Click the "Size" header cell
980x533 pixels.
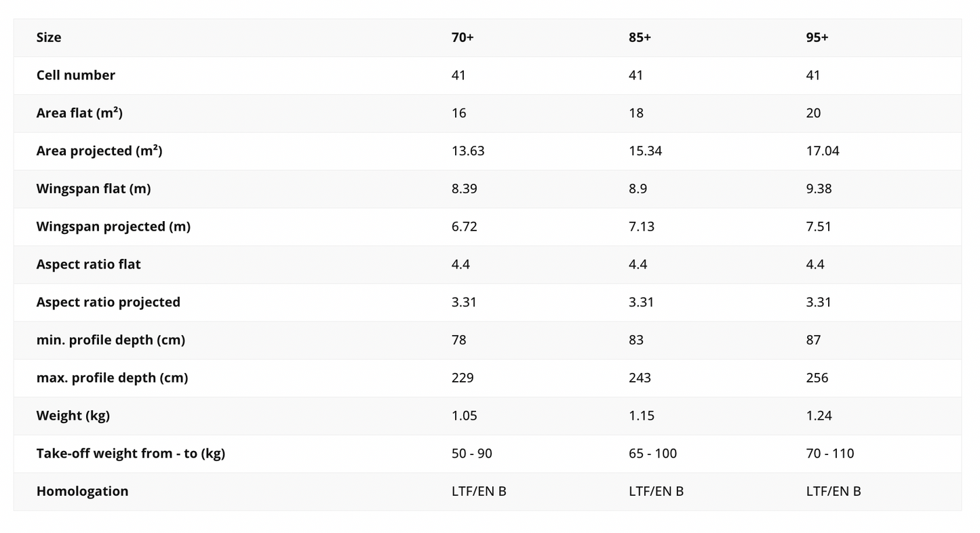(x=49, y=37)
